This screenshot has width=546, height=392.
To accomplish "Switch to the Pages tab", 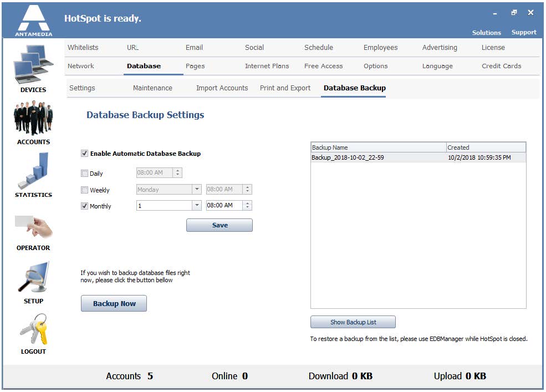I will 195,66.
